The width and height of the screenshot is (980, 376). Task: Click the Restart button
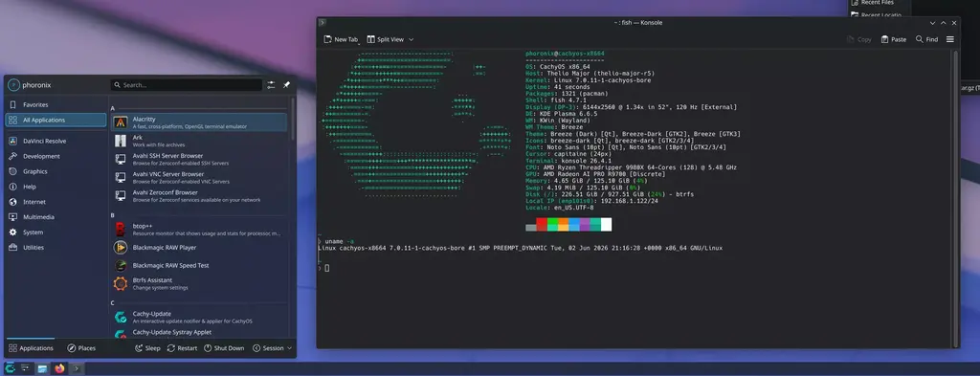(182, 348)
